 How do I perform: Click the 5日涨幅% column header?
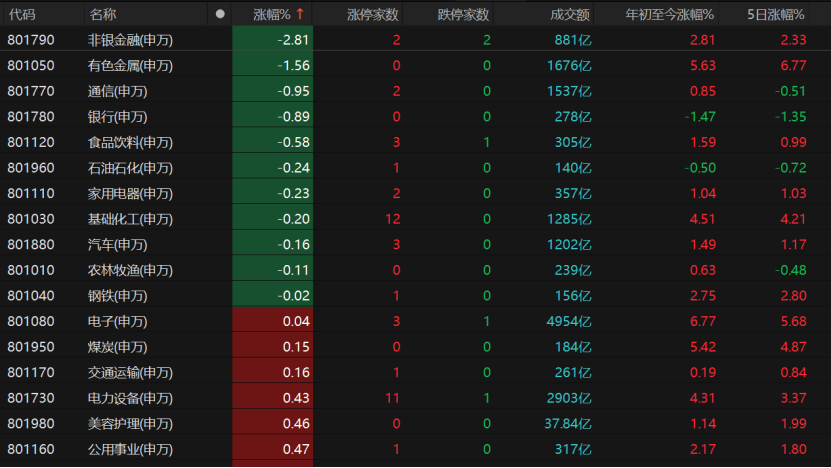pyautogui.click(x=776, y=14)
